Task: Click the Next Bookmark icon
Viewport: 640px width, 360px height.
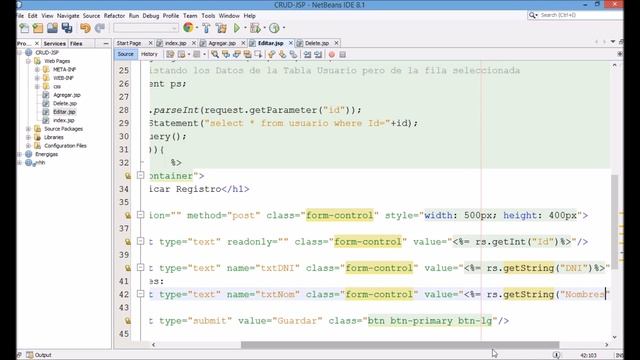Action: (282, 54)
